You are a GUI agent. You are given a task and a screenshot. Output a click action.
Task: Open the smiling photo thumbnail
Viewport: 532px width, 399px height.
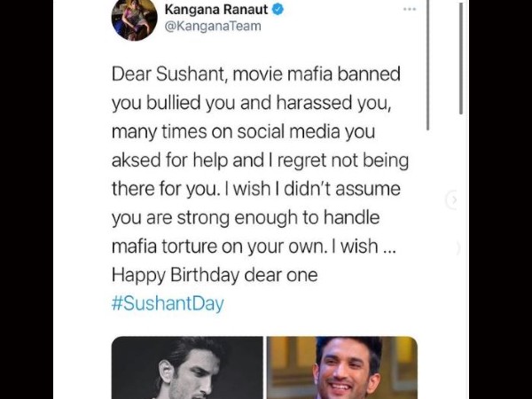(x=342, y=367)
